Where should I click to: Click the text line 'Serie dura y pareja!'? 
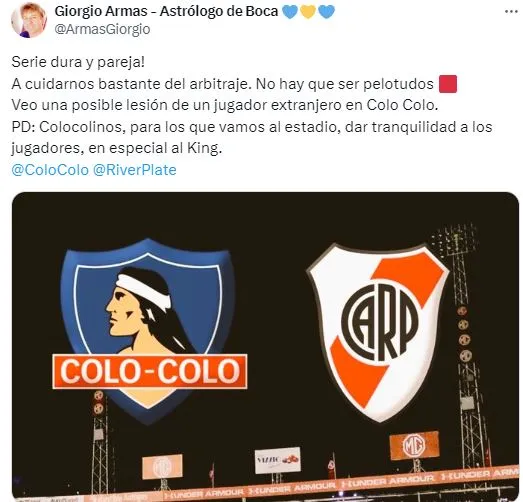click(x=78, y=62)
